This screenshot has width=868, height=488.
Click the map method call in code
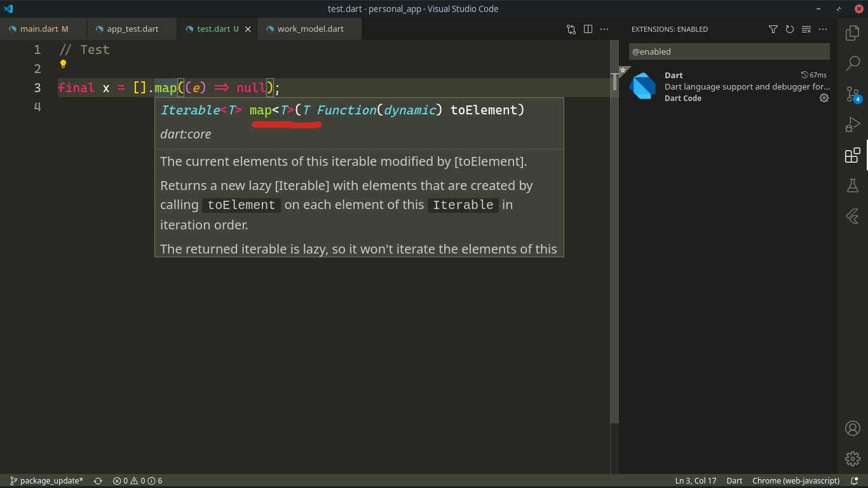click(x=166, y=88)
